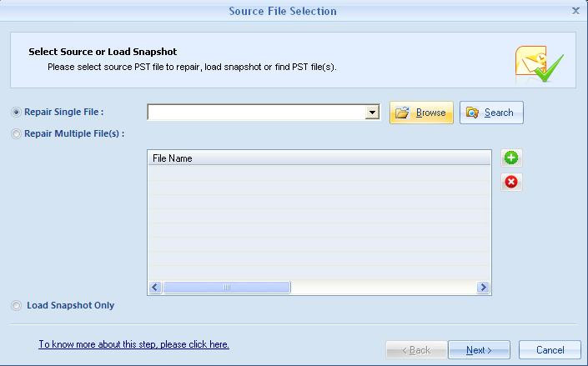Select the Repair Multiple File(s) option
588x366 pixels.
coord(17,133)
